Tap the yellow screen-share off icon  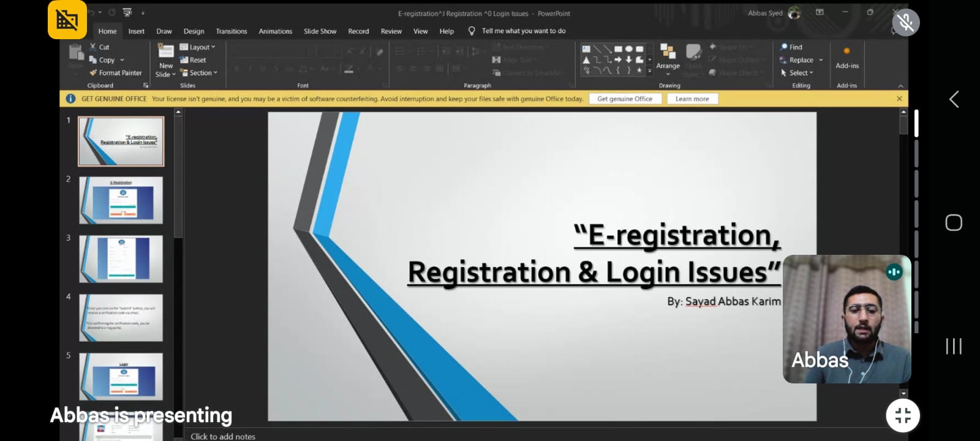coord(67,20)
